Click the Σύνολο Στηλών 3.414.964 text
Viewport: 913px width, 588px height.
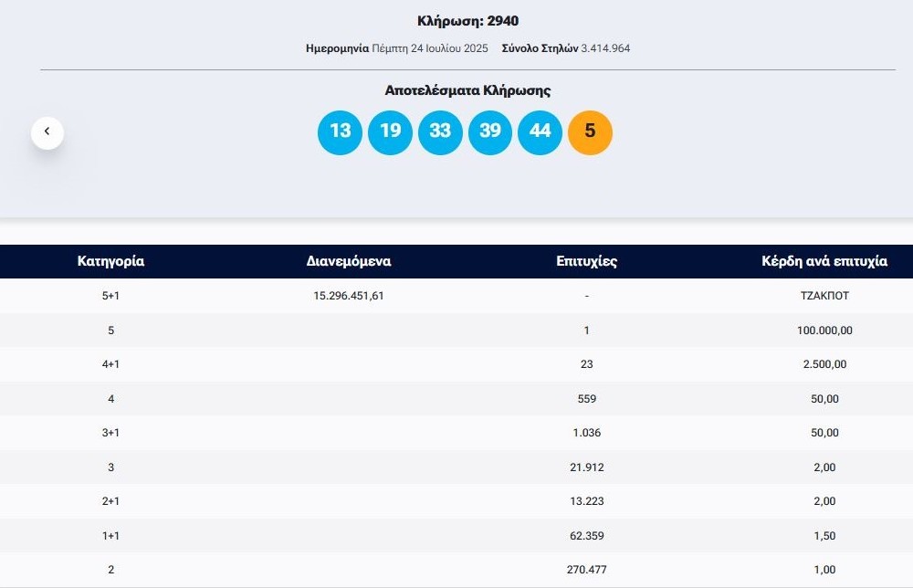tap(566, 48)
